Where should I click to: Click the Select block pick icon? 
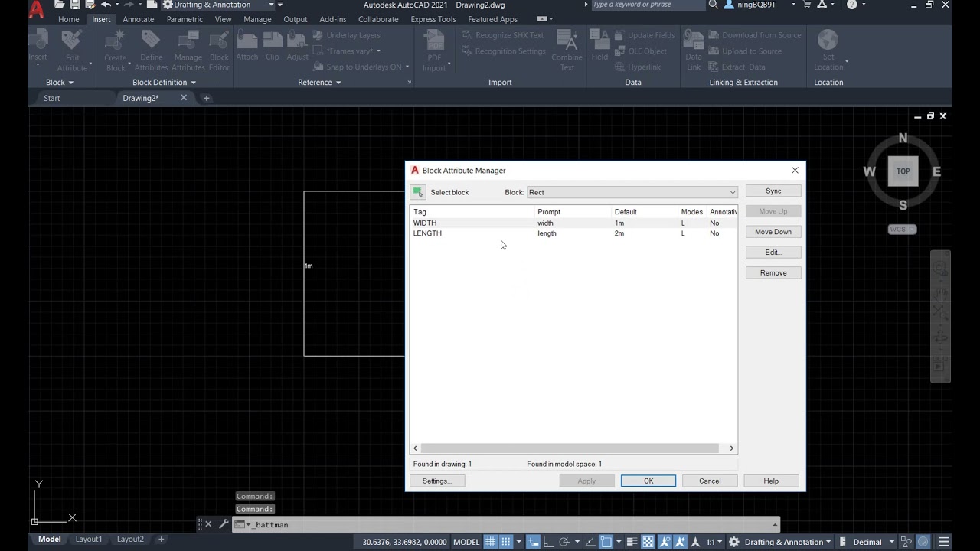(x=417, y=192)
